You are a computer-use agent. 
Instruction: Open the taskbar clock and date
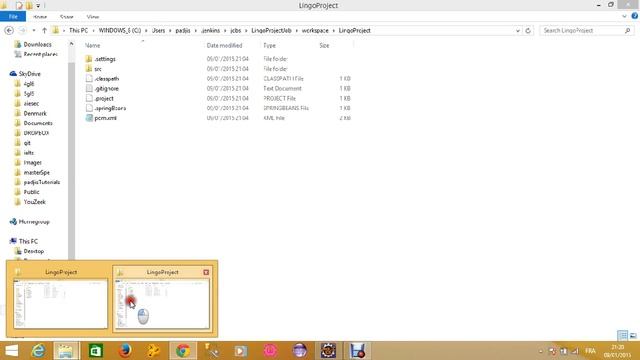click(618, 351)
